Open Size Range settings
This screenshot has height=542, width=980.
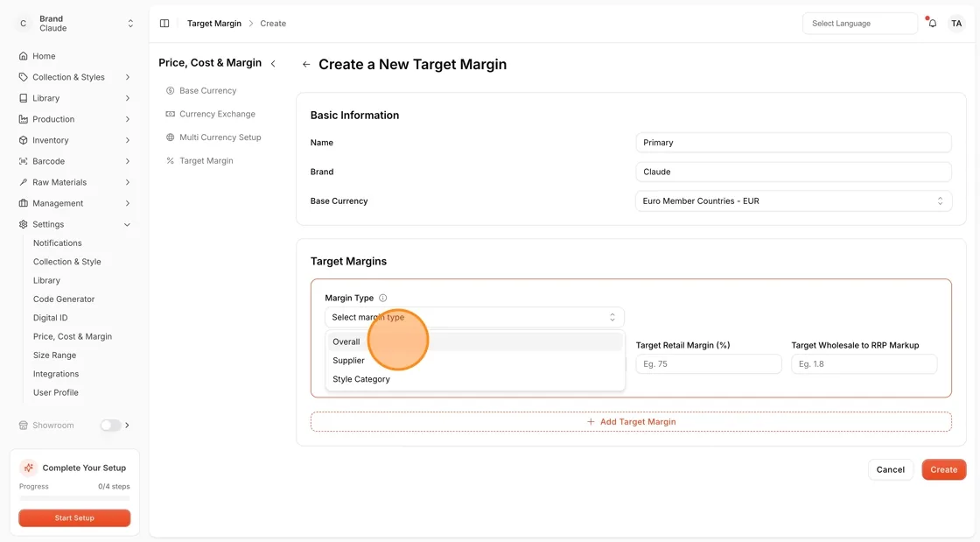pyautogui.click(x=54, y=355)
